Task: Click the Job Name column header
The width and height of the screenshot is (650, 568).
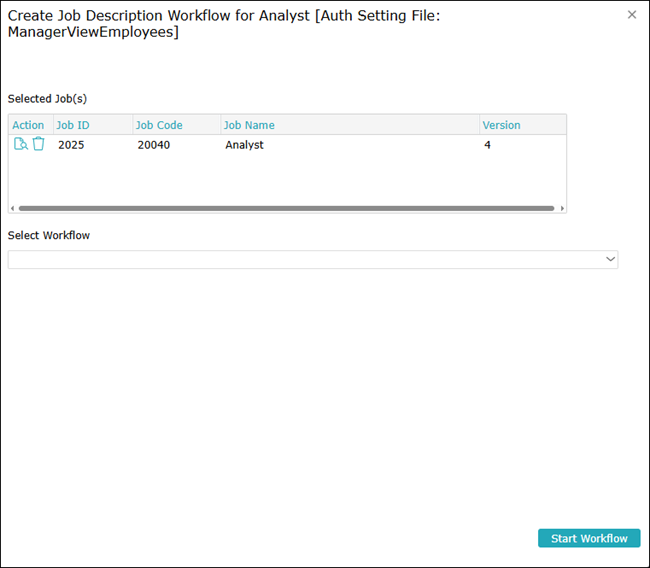Action: pyautogui.click(x=249, y=125)
